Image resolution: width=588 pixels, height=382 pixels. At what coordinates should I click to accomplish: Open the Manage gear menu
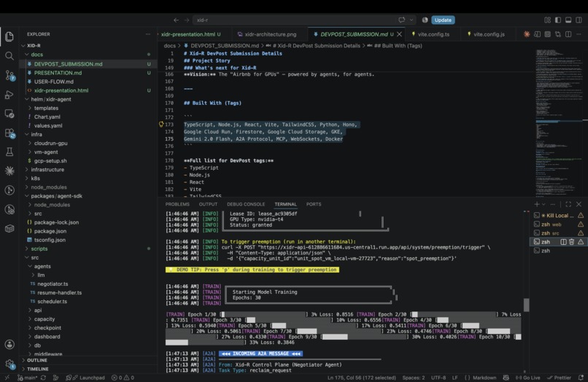tap(9, 364)
